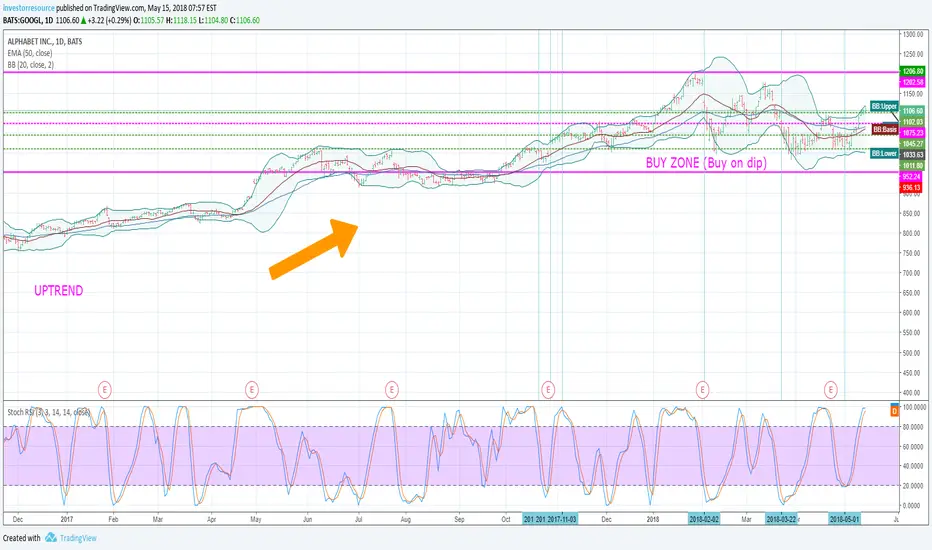Open the investorresource author link
This screenshot has width=932, height=550.
pyautogui.click(x=29, y=8)
